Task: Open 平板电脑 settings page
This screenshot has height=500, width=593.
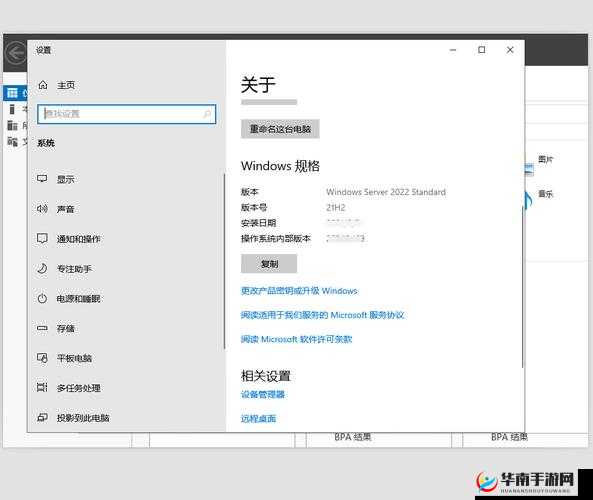Action: coord(74,358)
